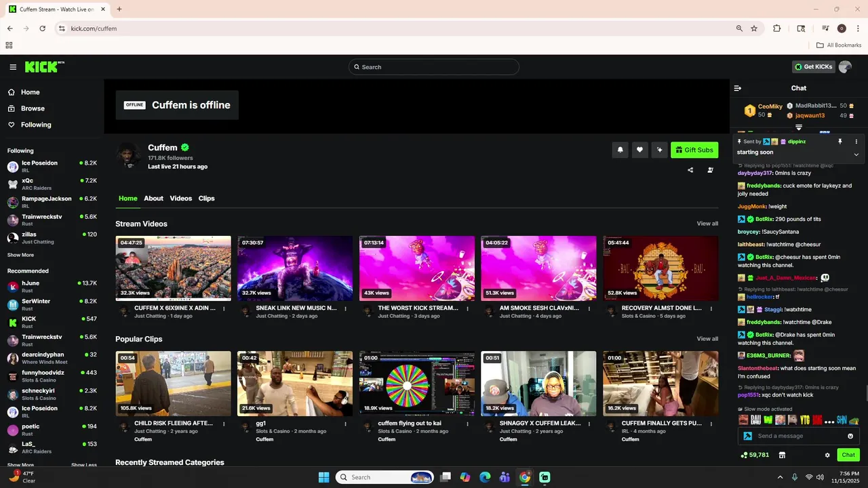This screenshot has width=868, height=488.
Task: Open Following in sidebar
Action: pos(35,125)
